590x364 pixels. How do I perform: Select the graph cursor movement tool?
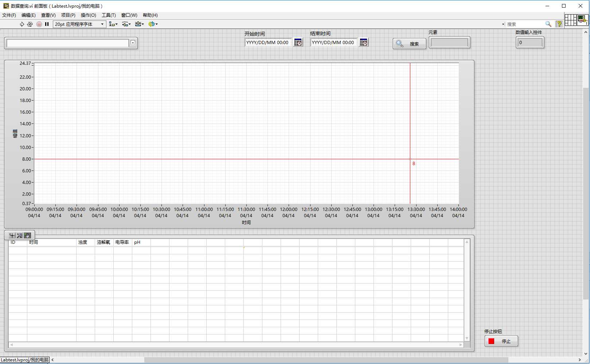click(12, 235)
